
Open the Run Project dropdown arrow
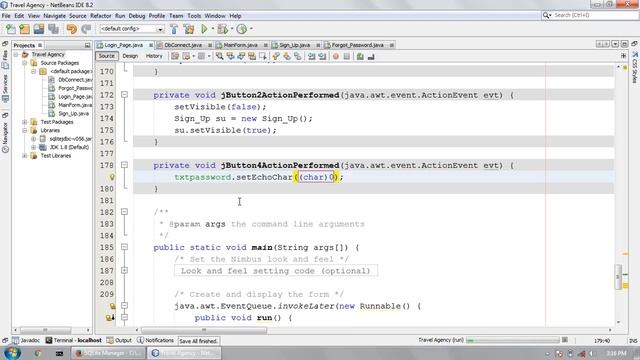[213, 29]
